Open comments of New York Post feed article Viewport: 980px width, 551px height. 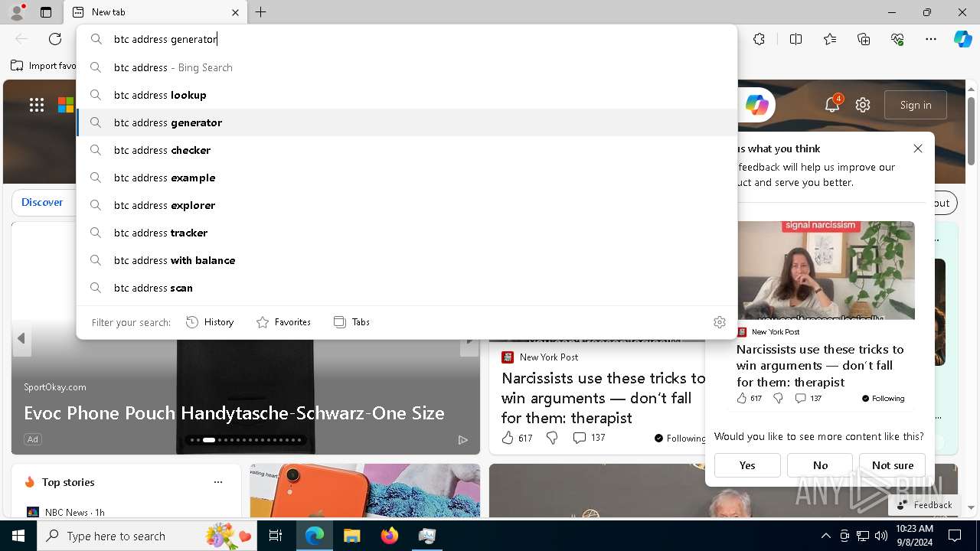(x=589, y=438)
